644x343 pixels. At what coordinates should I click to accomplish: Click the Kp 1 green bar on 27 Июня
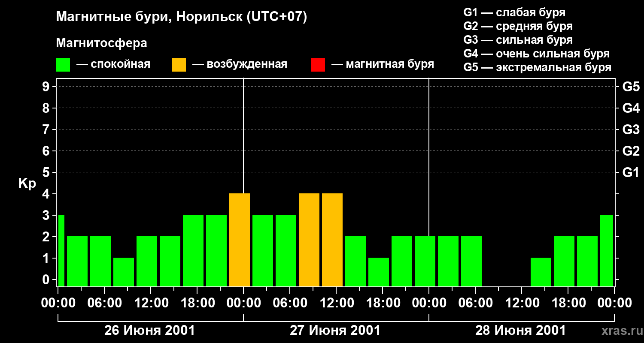[379, 272]
